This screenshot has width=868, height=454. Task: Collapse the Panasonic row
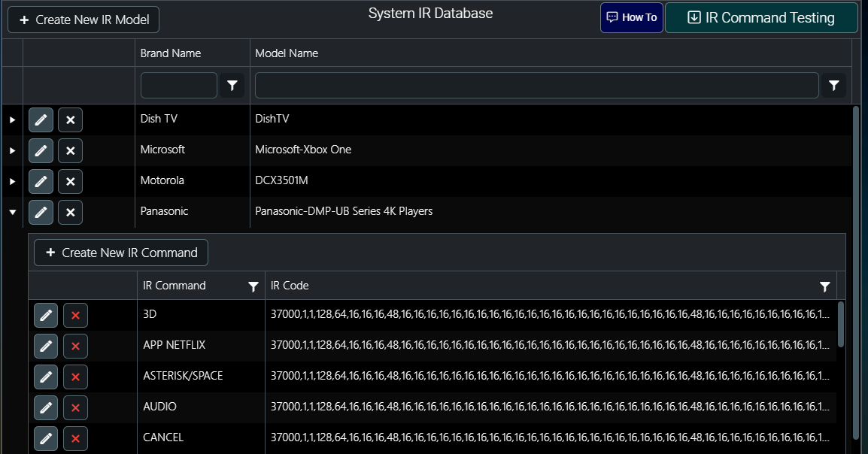click(12, 213)
